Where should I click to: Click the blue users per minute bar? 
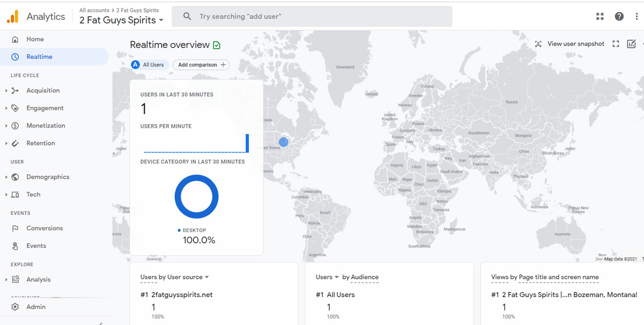pyautogui.click(x=247, y=143)
